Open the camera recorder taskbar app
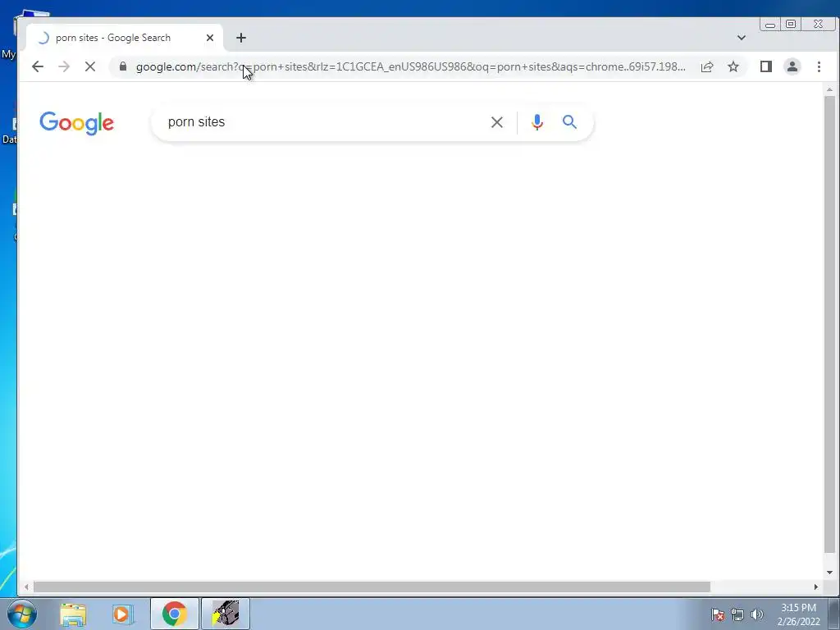This screenshot has height=630, width=840. click(x=225, y=614)
